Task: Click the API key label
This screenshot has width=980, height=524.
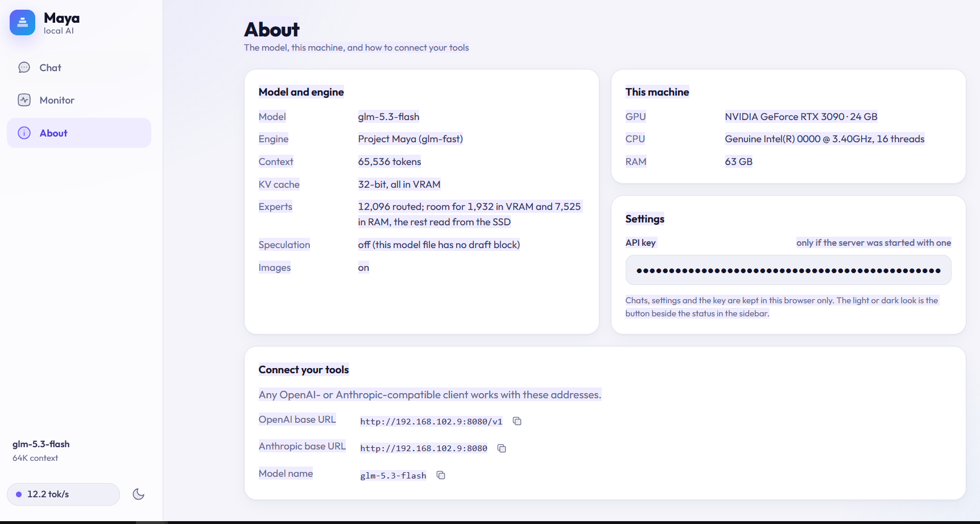Action: [640, 243]
